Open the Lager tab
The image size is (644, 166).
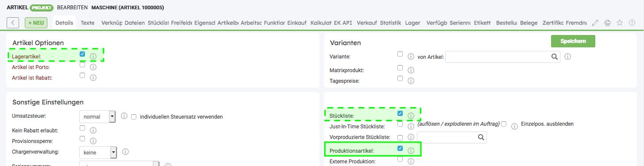pyautogui.click(x=413, y=23)
